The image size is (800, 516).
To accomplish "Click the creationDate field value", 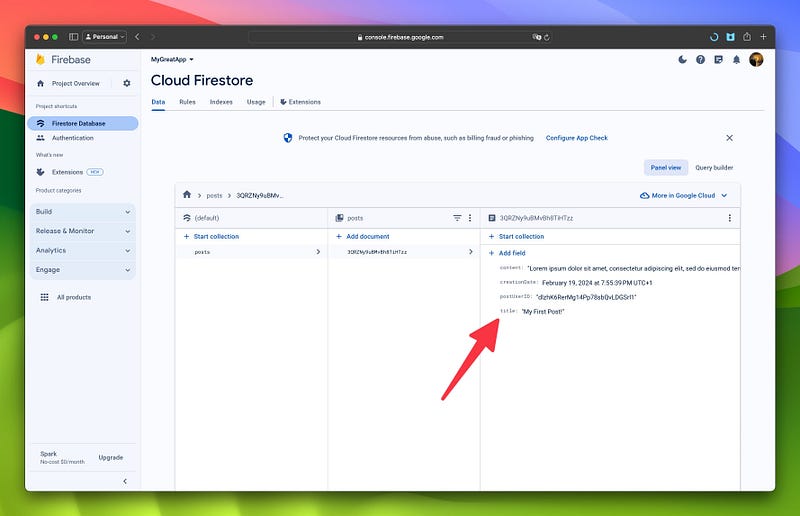I will point(597,283).
